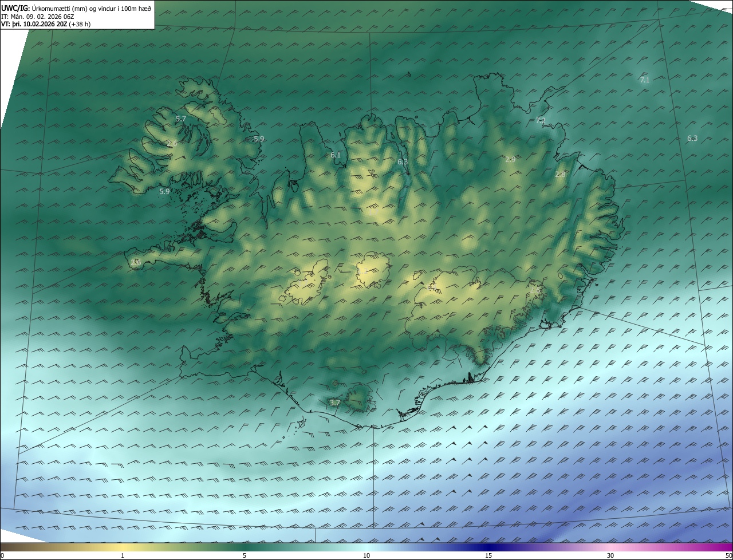Select the 2.8 value in northeast Iceland

click(x=560, y=174)
